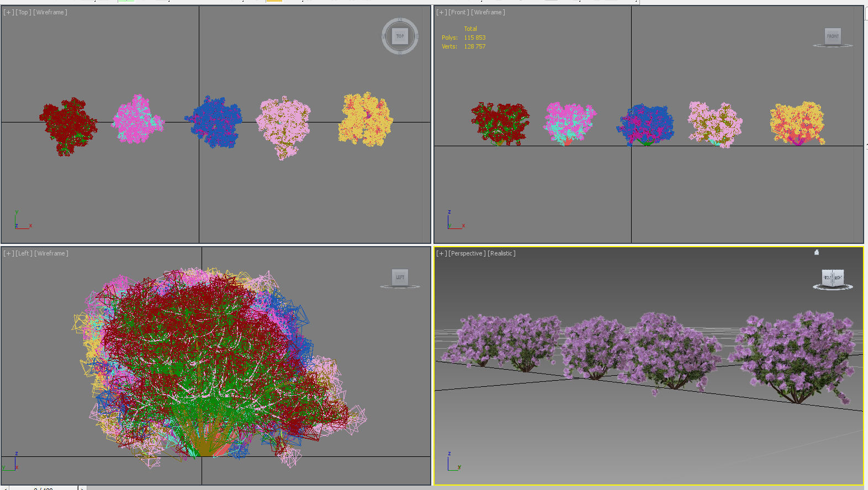The width and height of the screenshot is (868, 490).
Task: Click the FRONT face ViewCube in Front viewport
Action: click(x=833, y=36)
